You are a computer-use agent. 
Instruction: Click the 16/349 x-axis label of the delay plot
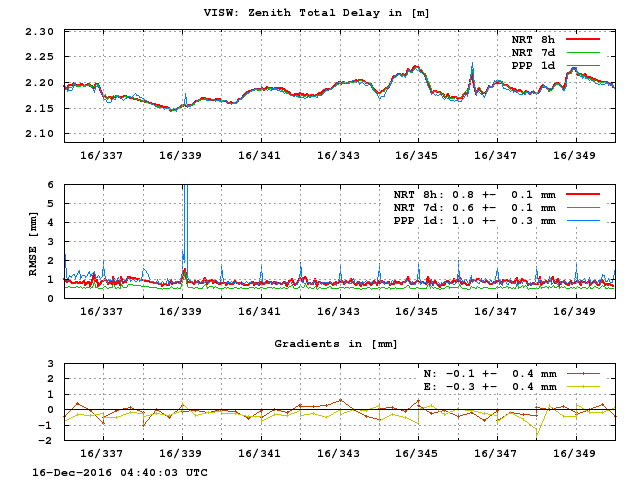(x=574, y=156)
